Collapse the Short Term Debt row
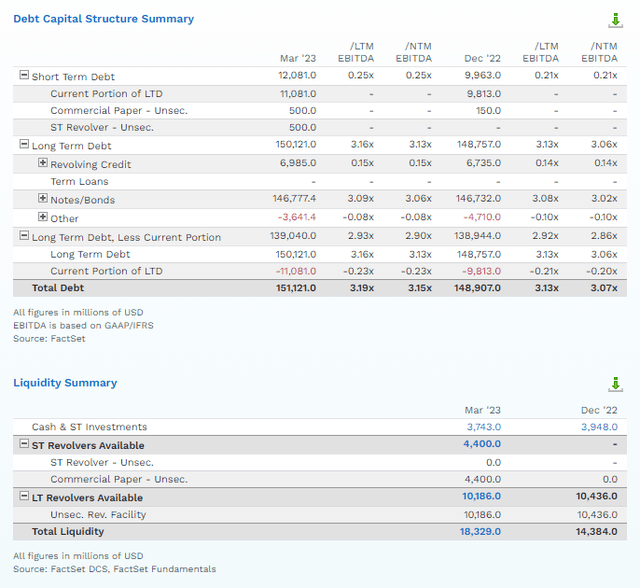This screenshot has width=640, height=588. coord(24,76)
